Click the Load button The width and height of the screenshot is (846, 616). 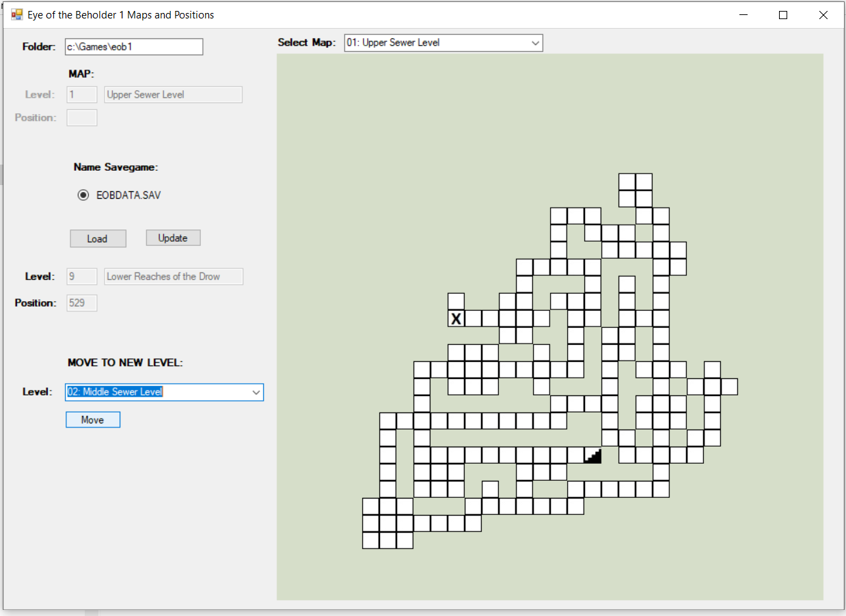[x=98, y=238]
